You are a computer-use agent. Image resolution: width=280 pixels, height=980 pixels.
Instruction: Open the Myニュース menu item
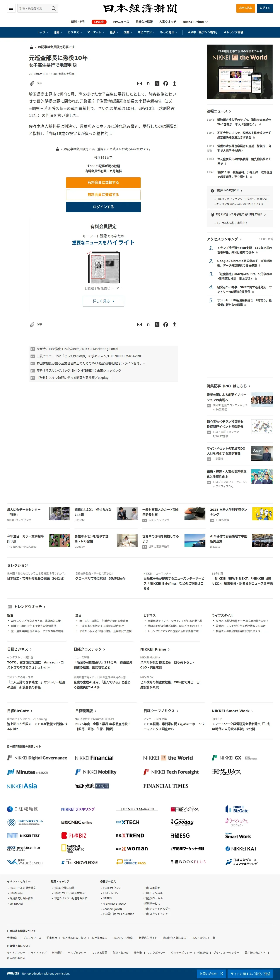coord(121,22)
